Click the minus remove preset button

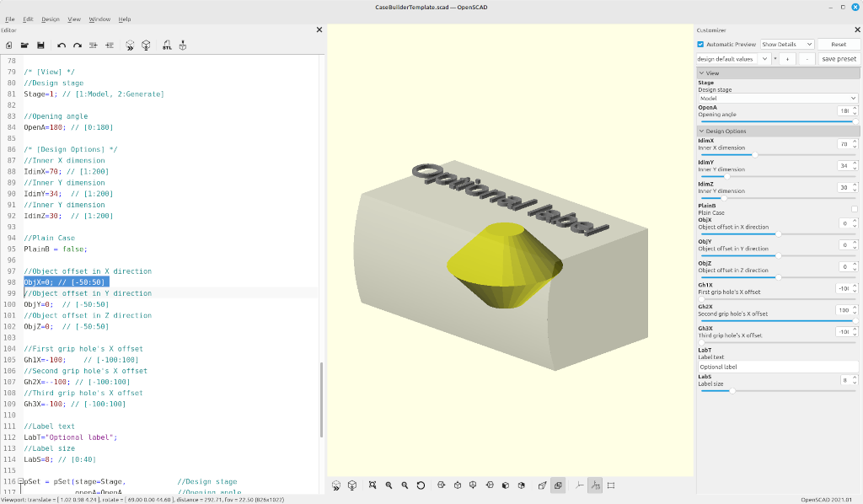(x=807, y=59)
